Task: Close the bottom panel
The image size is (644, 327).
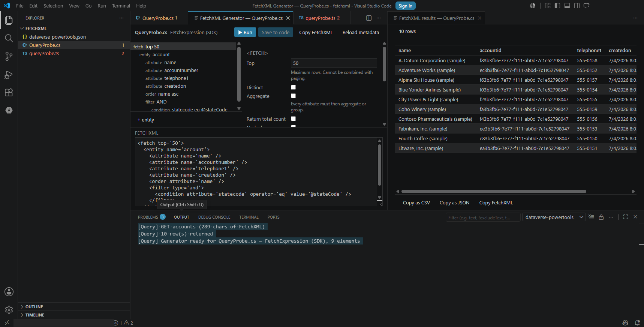Action: pyautogui.click(x=635, y=217)
